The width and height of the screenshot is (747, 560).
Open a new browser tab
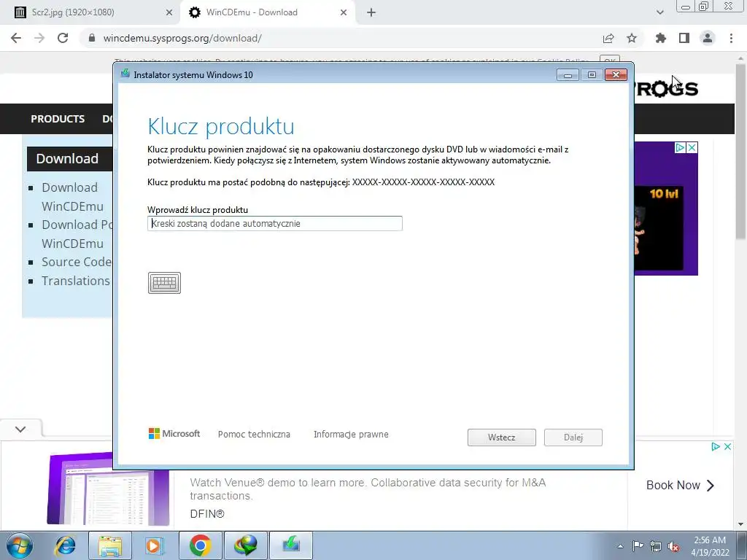tap(371, 13)
